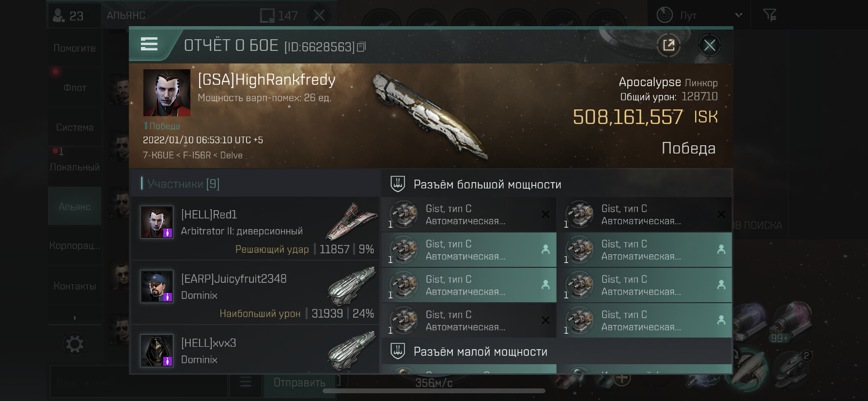View HighRankfredy pilot portrait
Viewport: 868px width, 401px height.
pyautogui.click(x=167, y=93)
